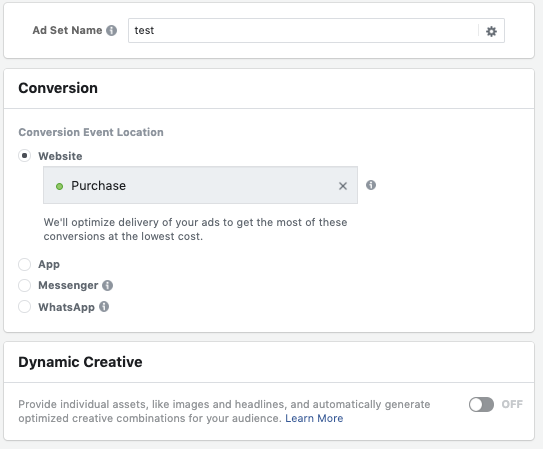Screen dimensions: 543x449
Task: Remove the Purchase conversion event with X
Action: click(343, 186)
